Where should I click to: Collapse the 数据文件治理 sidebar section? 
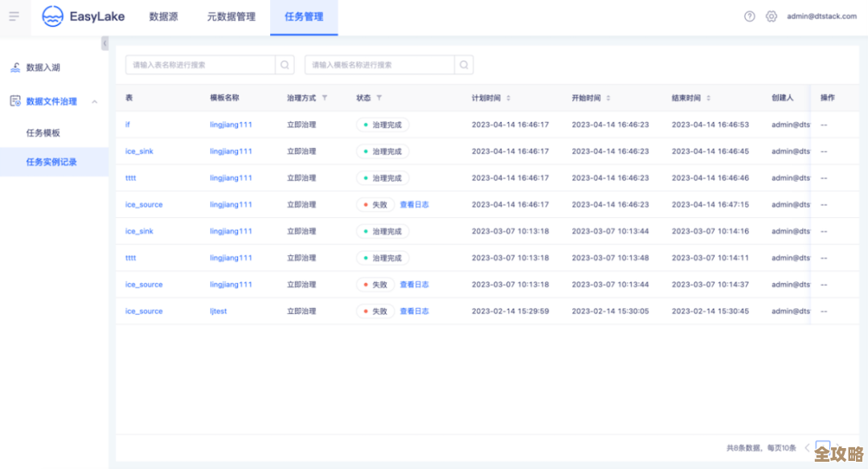coord(94,101)
